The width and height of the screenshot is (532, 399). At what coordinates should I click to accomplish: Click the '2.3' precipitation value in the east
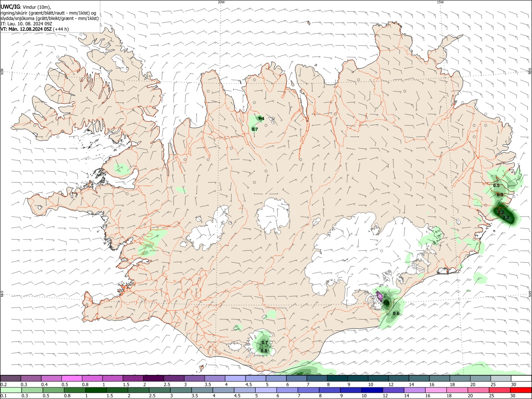pyautogui.click(x=506, y=217)
